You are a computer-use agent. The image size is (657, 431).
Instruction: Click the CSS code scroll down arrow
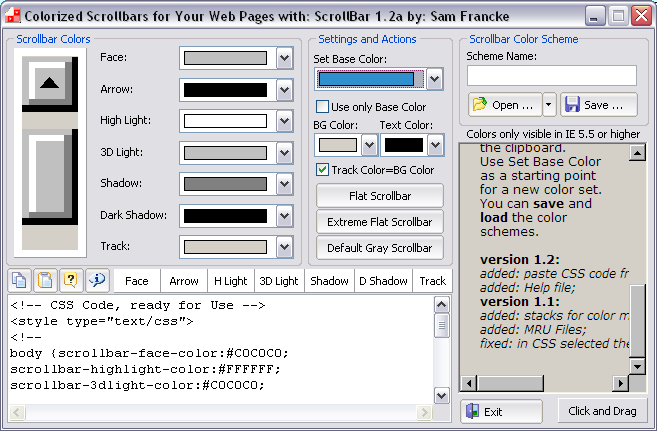(x=442, y=395)
